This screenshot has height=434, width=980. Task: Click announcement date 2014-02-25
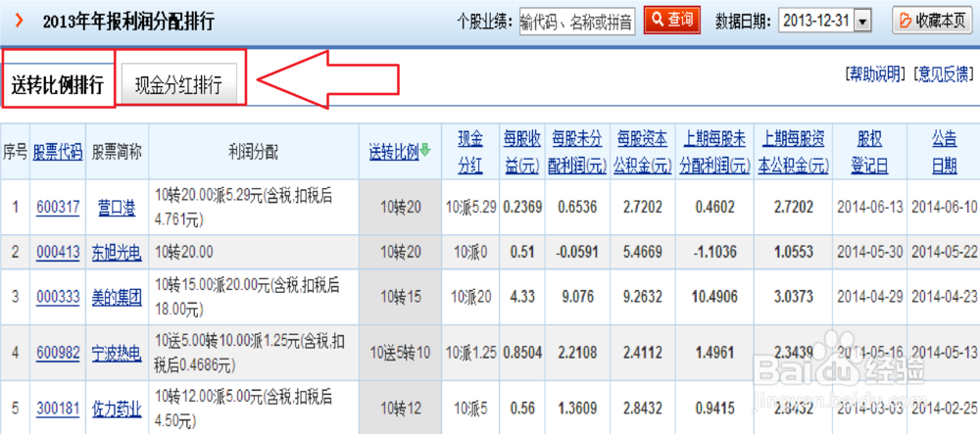[945, 410]
